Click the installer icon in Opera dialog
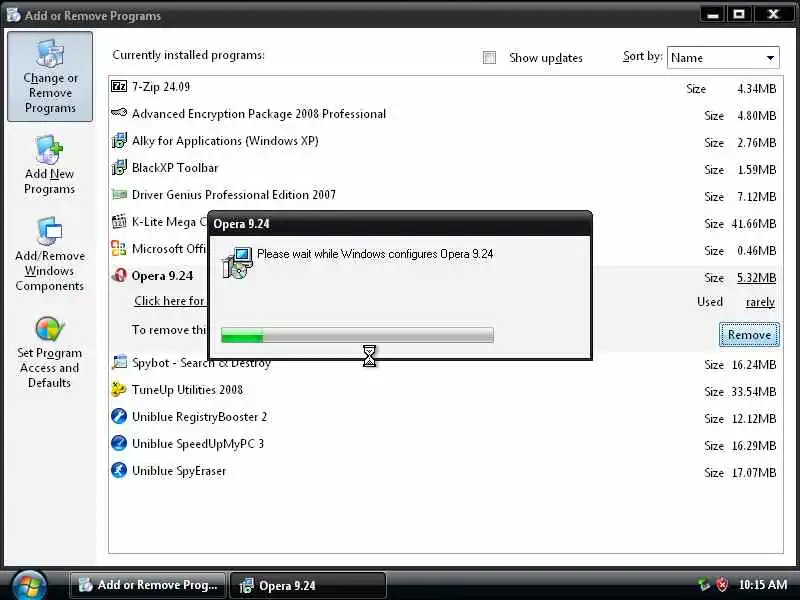 pos(237,263)
